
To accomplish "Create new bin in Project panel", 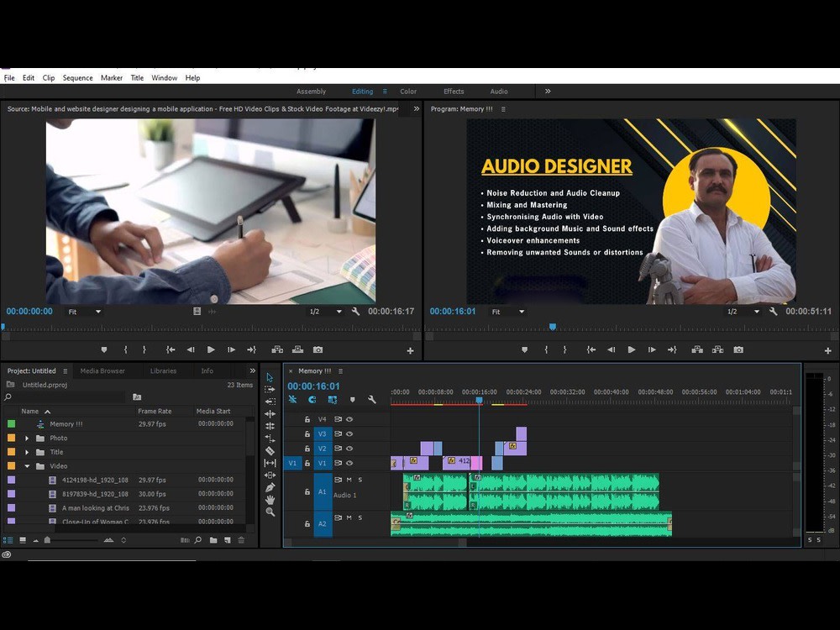I will click(x=213, y=540).
